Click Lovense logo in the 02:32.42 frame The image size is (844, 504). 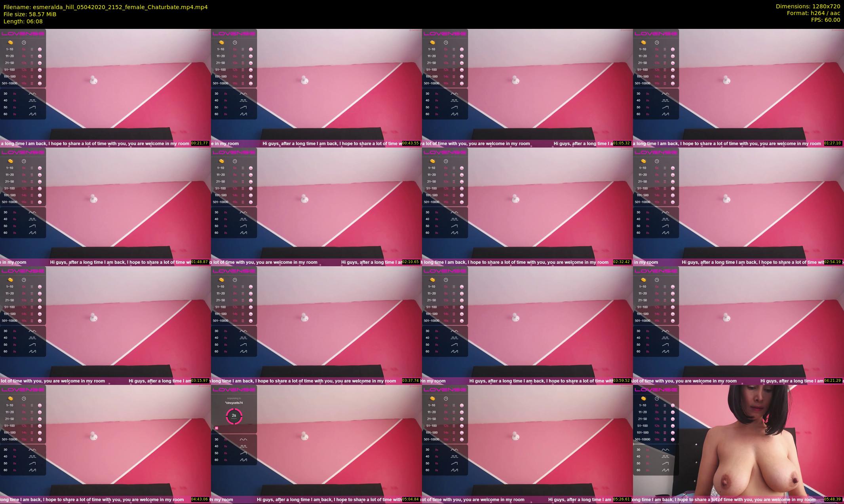445,152
